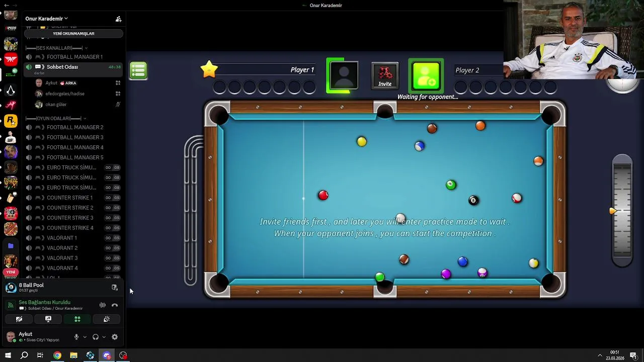Click the solid purple ball

tap(446, 274)
